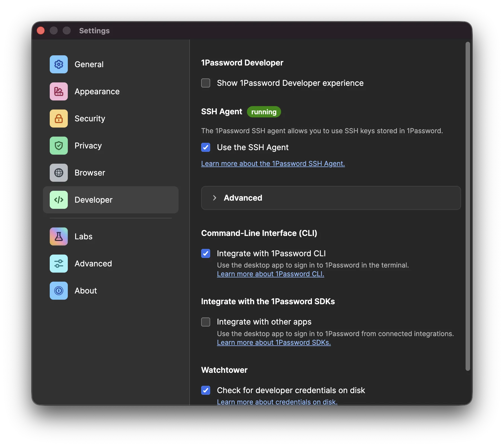Image resolution: width=504 pixels, height=447 pixels.
Task: Select the Labs sidebar label
Action: pyautogui.click(x=84, y=236)
